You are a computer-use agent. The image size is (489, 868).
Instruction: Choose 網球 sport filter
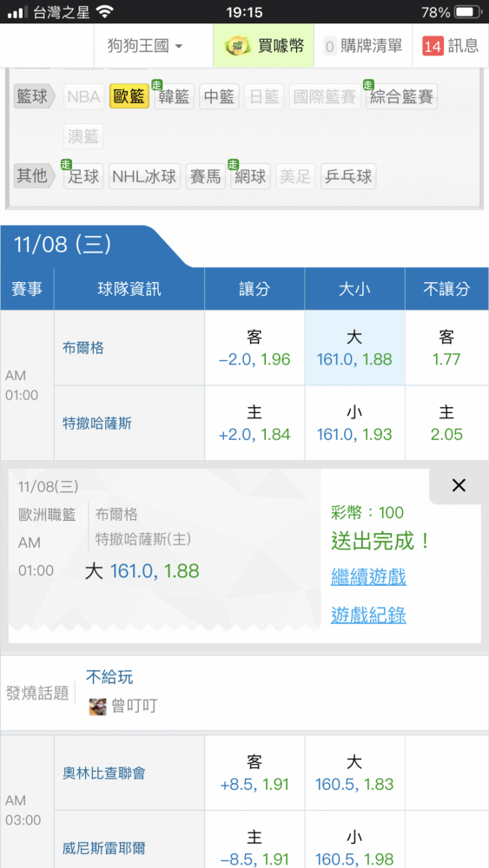tap(250, 176)
